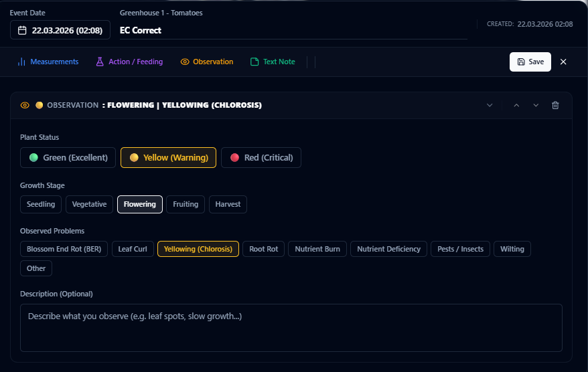Choose the Fruiting growth stage
Screen dimensions: 588x372
tap(186, 205)
